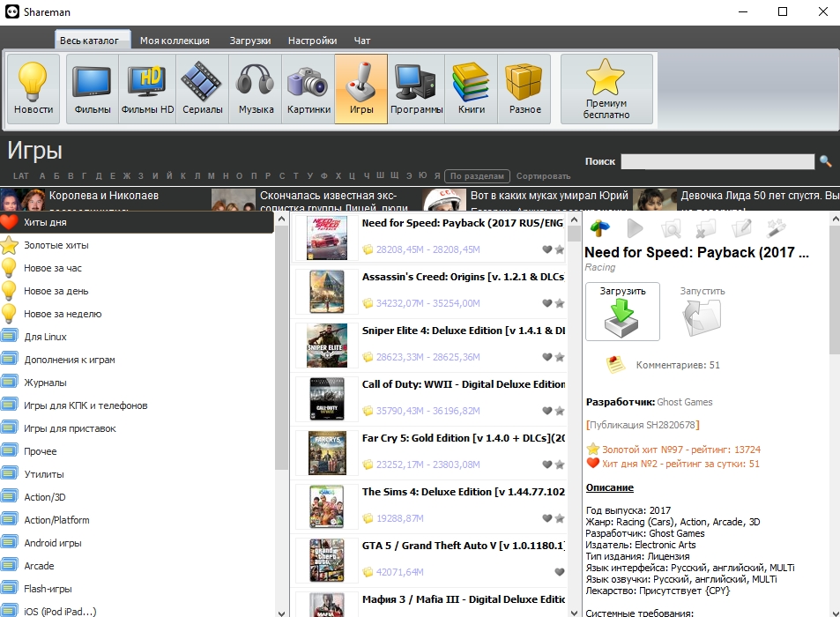
Task: Open the Настройки tab
Action: (x=312, y=41)
